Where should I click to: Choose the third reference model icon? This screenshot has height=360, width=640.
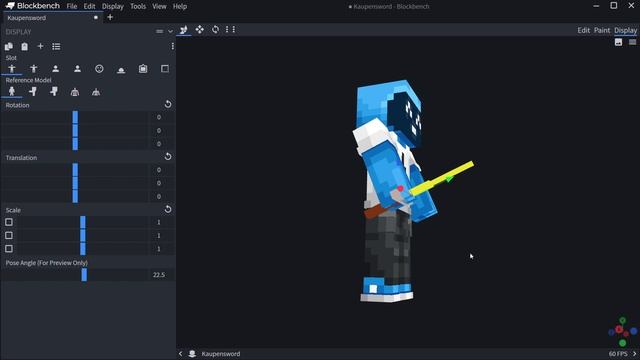point(54,91)
